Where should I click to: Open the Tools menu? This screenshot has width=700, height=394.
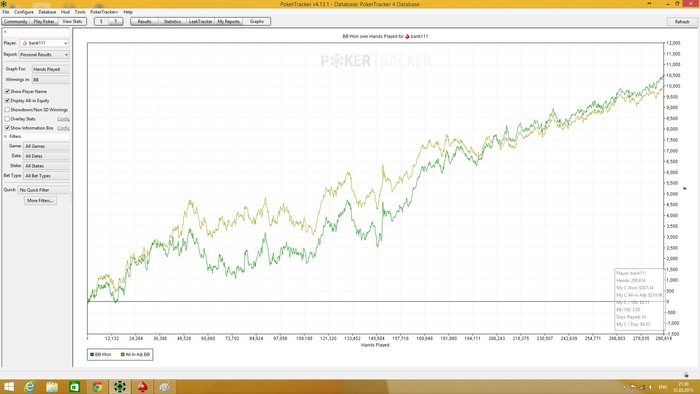click(x=80, y=12)
